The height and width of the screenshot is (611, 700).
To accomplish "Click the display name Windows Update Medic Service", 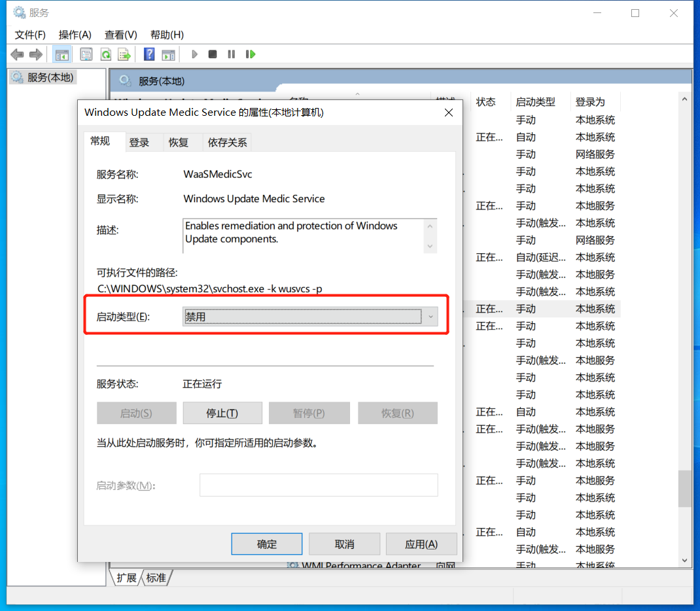I will 254,199.
